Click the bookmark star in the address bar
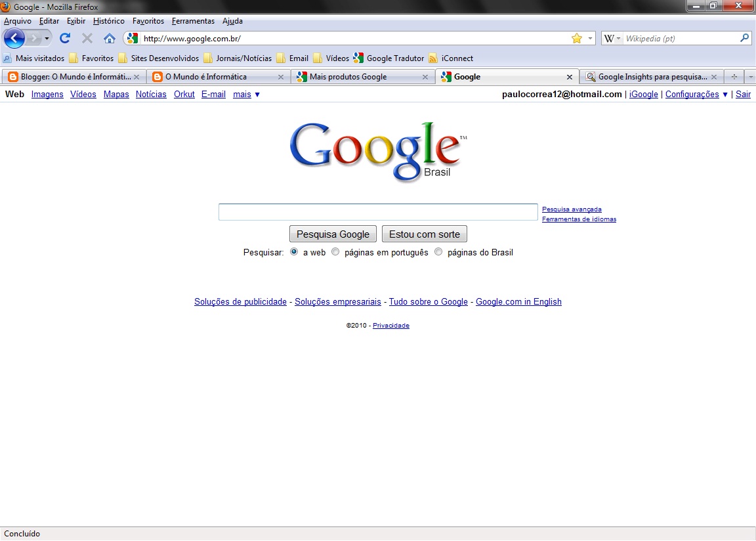The image size is (756, 541). [576, 38]
